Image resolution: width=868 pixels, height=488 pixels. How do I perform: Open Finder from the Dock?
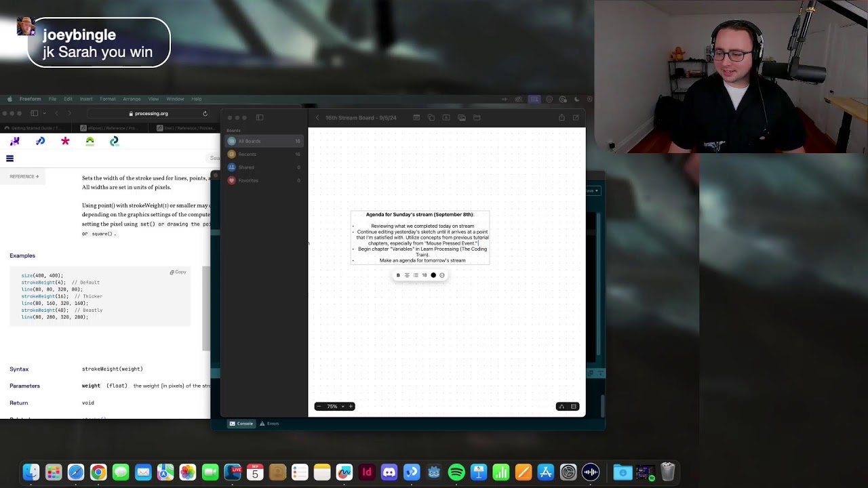click(31, 472)
